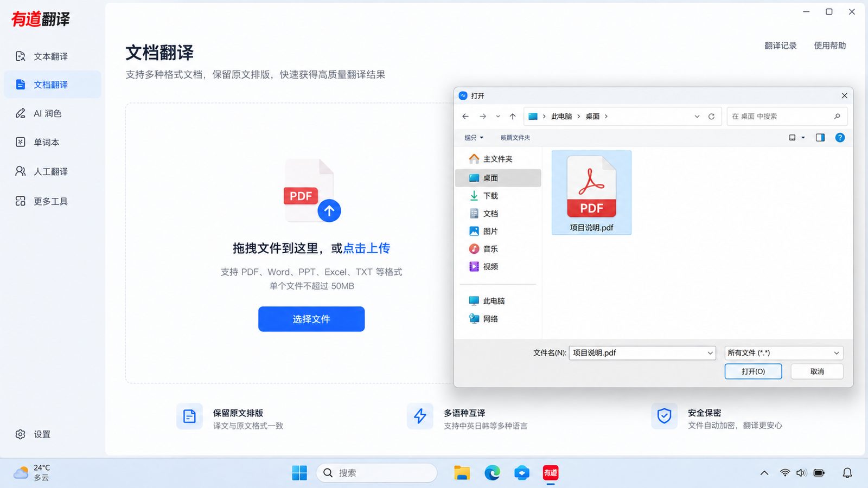Click the search magnifier in the file dialog

pos(837,117)
